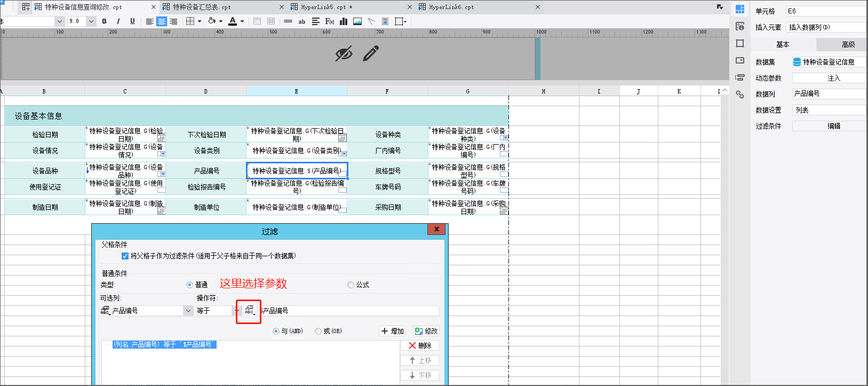Image resolution: width=868 pixels, height=386 pixels.
Task: Select 与(AND) radio button
Action: (x=276, y=331)
